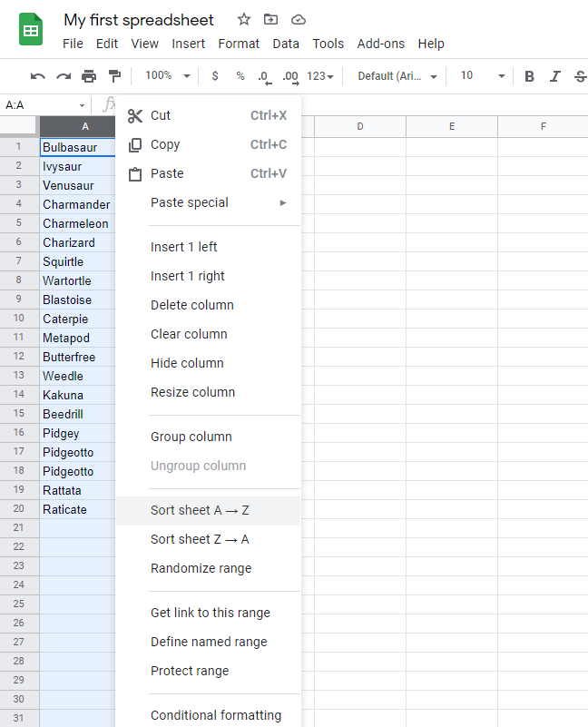Open the font family dropdown
The width and height of the screenshot is (588, 727).
(x=397, y=76)
